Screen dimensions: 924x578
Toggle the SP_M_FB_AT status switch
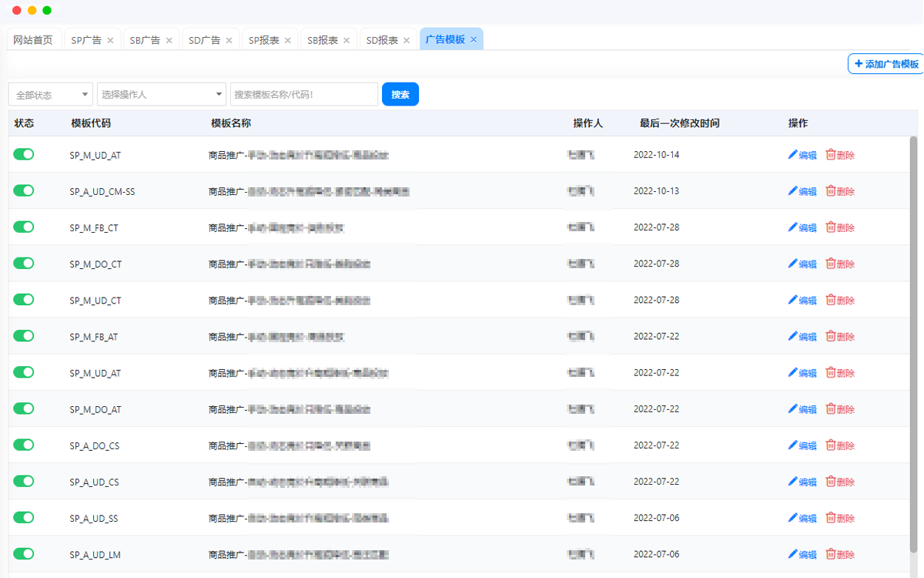[24, 336]
